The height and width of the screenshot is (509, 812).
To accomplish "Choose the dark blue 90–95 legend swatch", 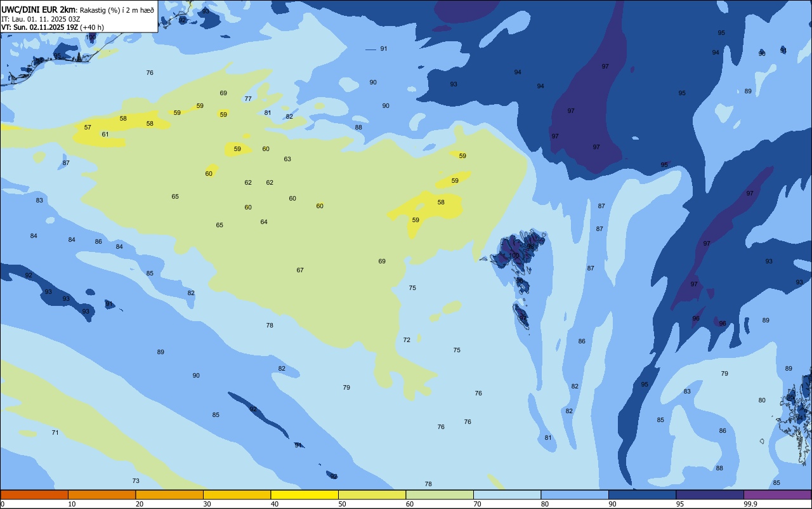I will tap(642, 494).
